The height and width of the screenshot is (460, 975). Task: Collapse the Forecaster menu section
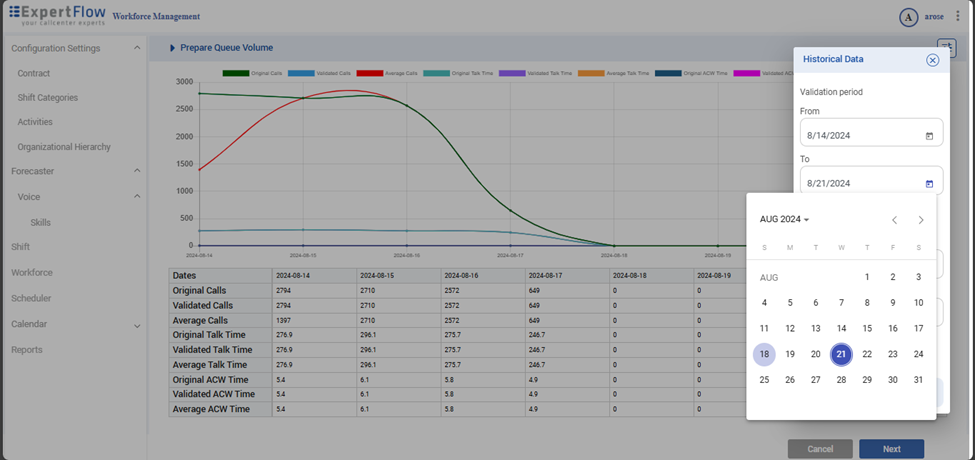click(x=137, y=171)
